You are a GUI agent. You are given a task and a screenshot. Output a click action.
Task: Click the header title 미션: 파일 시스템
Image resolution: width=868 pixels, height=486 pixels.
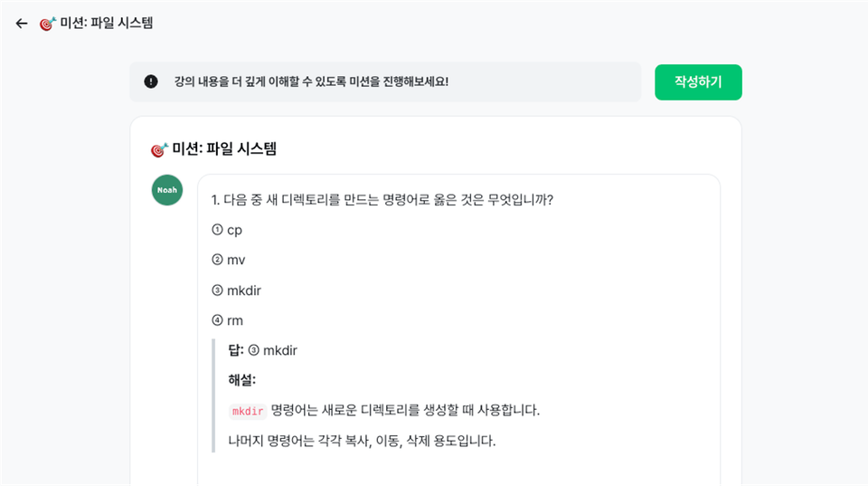point(107,24)
